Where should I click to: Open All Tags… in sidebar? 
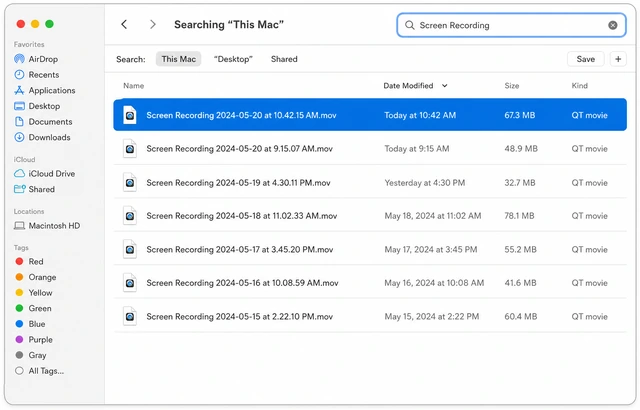40,371
